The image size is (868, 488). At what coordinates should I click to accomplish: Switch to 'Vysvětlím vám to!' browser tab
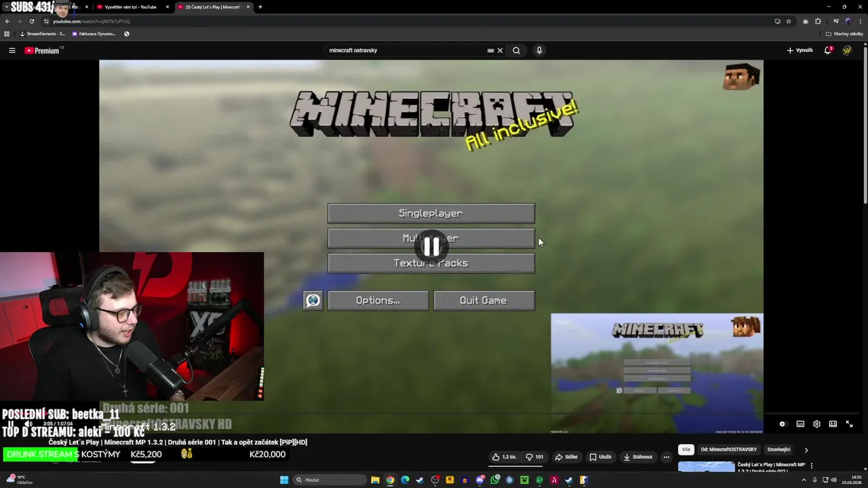tap(130, 7)
